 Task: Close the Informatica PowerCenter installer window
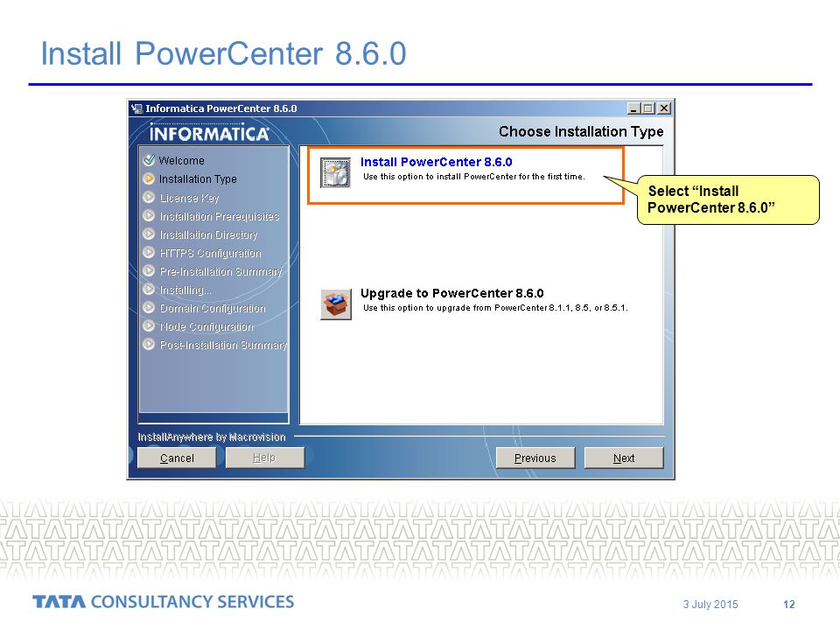click(x=664, y=108)
